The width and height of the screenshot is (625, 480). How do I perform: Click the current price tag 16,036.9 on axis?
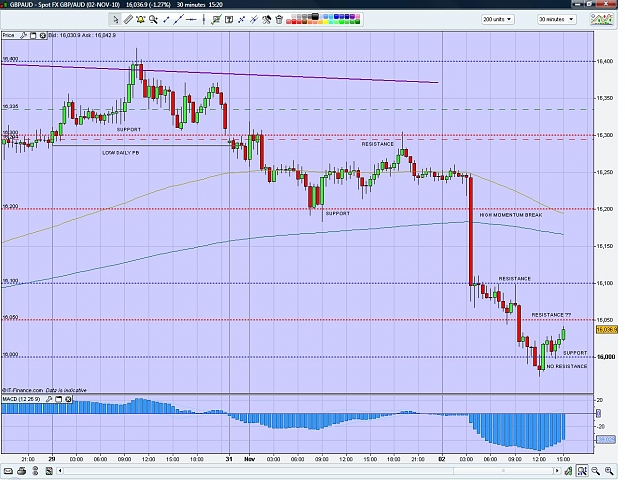click(606, 329)
